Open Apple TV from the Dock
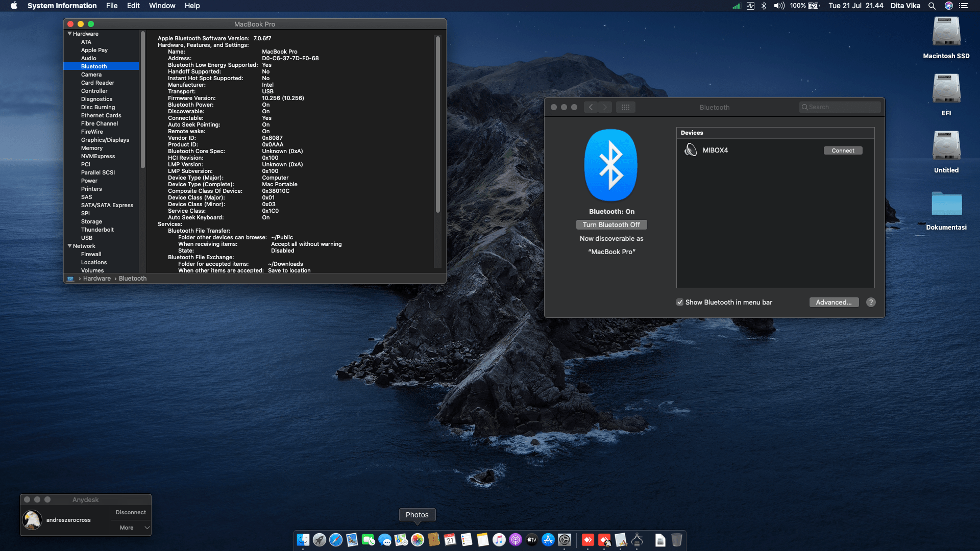The image size is (980, 551). pyautogui.click(x=532, y=540)
